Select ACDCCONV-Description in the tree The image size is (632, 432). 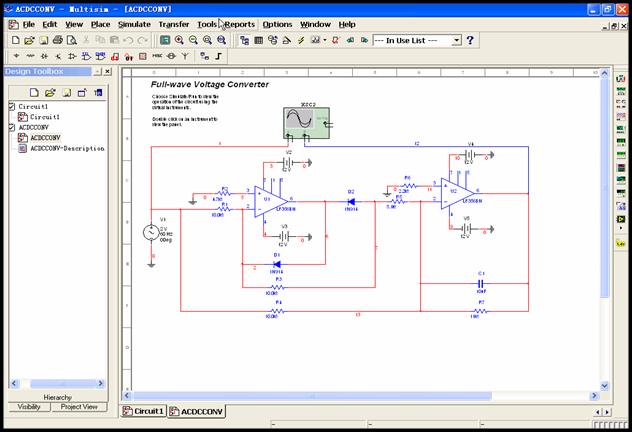(67, 148)
